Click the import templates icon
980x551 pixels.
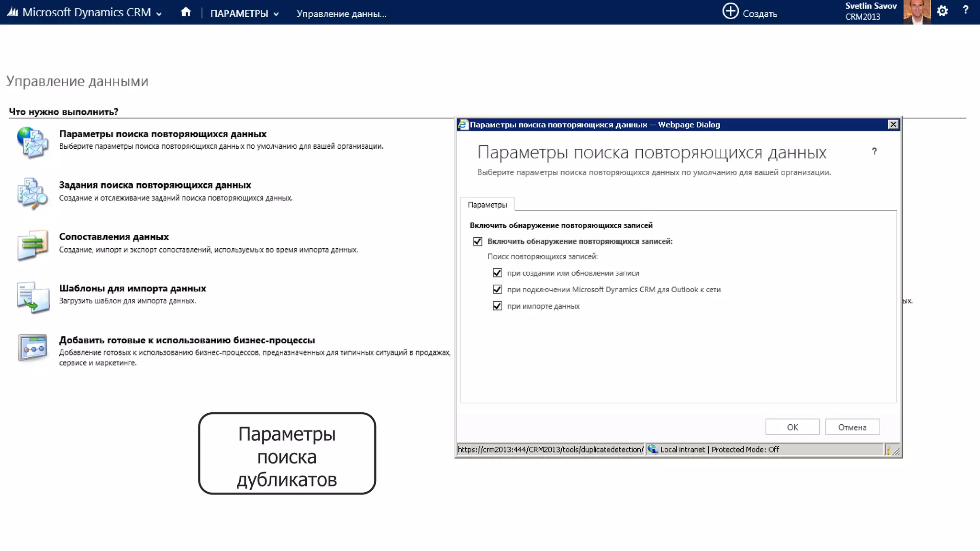pos(33,297)
